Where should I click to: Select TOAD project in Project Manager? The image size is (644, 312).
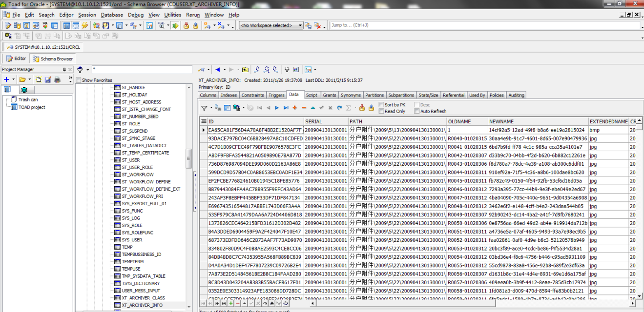click(32, 107)
